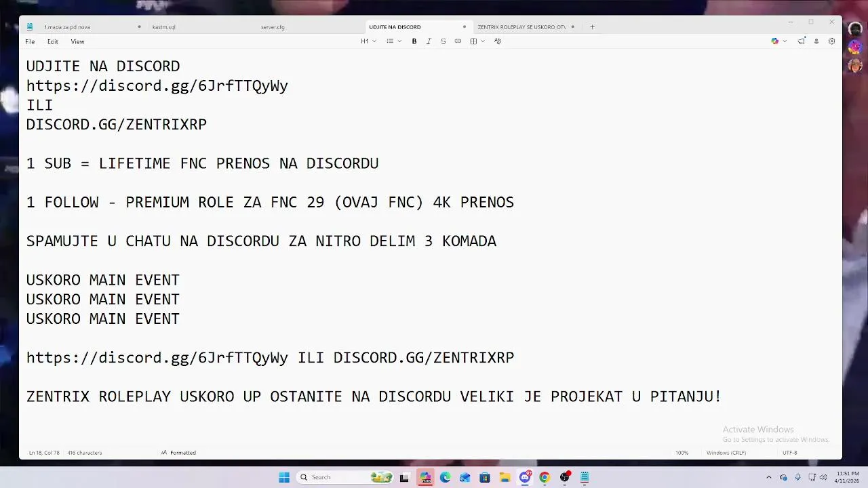Open Outlook from the taskbar

(x=465, y=477)
